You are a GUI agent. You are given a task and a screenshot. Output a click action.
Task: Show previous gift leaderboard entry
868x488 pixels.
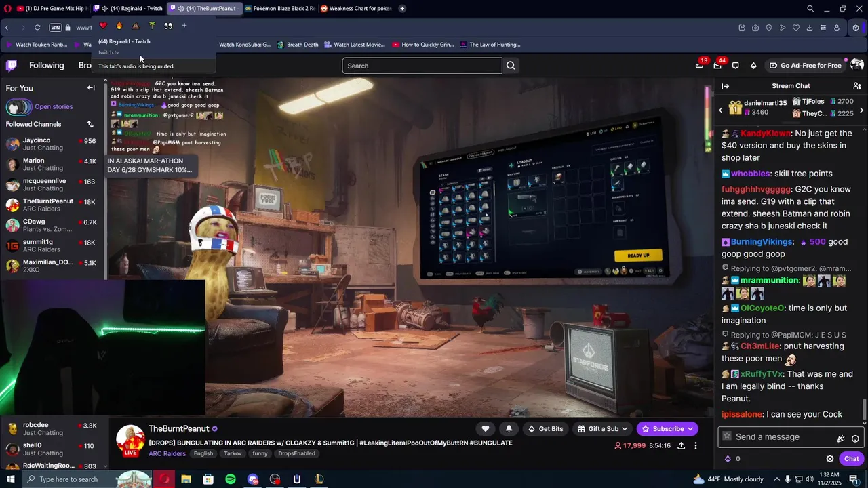pos(721,110)
